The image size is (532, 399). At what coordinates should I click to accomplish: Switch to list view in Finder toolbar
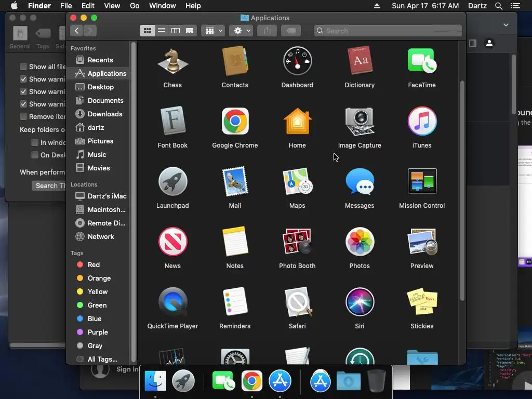tap(162, 31)
